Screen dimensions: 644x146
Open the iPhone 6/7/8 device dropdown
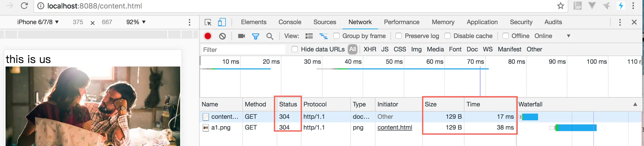[x=38, y=22]
